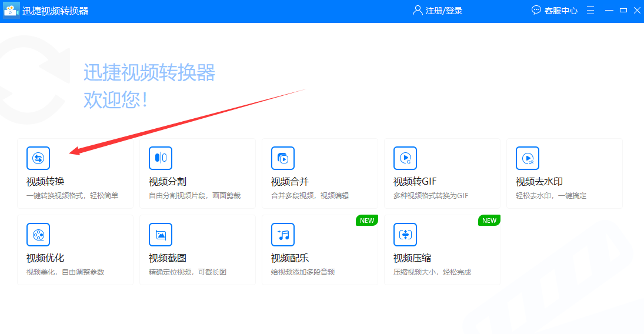Close the application window

(638, 10)
